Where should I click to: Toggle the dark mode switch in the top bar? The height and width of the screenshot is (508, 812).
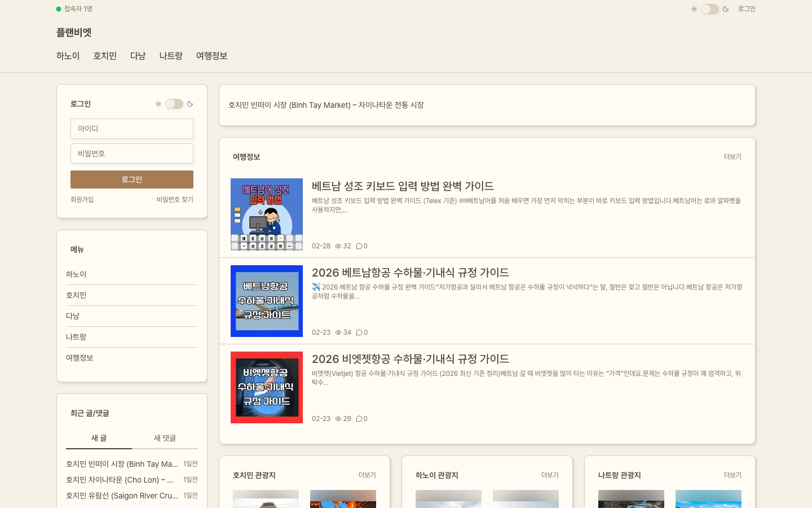[x=709, y=9]
